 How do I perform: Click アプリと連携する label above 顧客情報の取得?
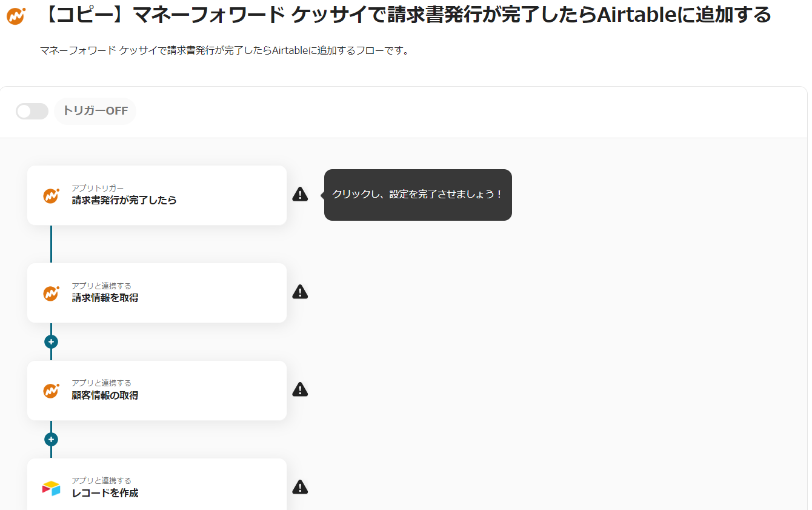(x=101, y=383)
